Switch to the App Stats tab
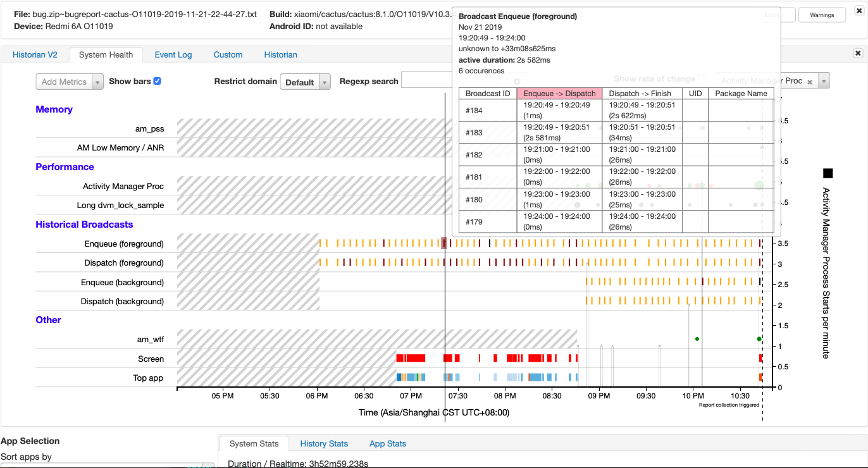 (388, 444)
